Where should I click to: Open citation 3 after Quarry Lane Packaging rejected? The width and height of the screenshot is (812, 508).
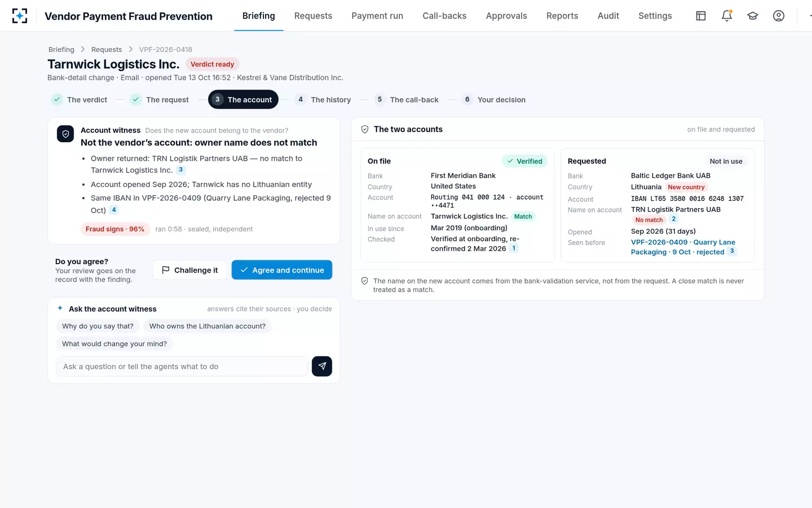click(732, 251)
